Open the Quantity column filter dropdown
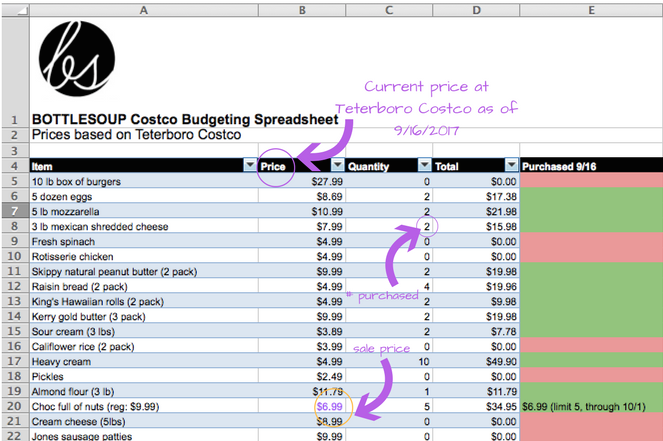The height and width of the screenshot is (441, 663). point(425,165)
